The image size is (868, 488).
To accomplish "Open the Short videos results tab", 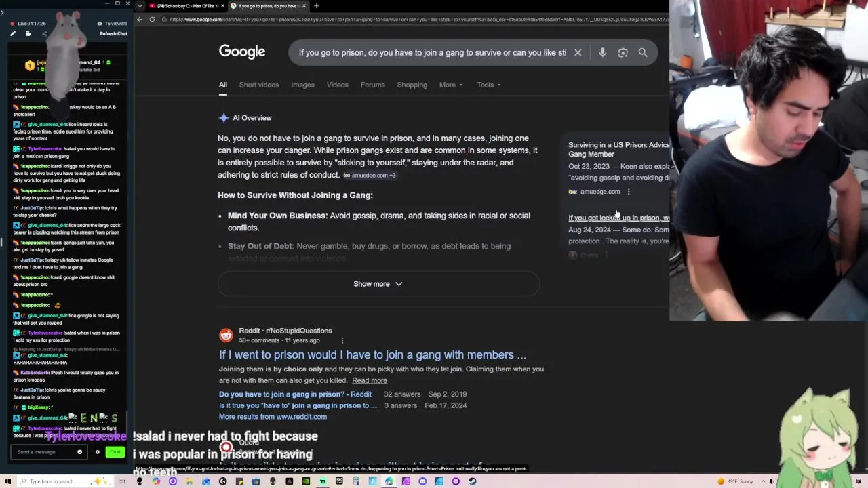I will (259, 85).
